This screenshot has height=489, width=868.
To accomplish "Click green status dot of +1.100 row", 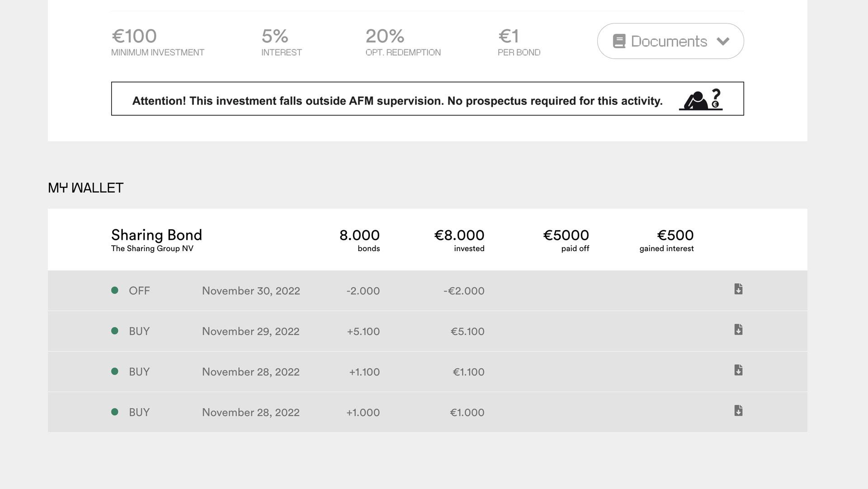I will pyautogui.click(x=115, y=371).
